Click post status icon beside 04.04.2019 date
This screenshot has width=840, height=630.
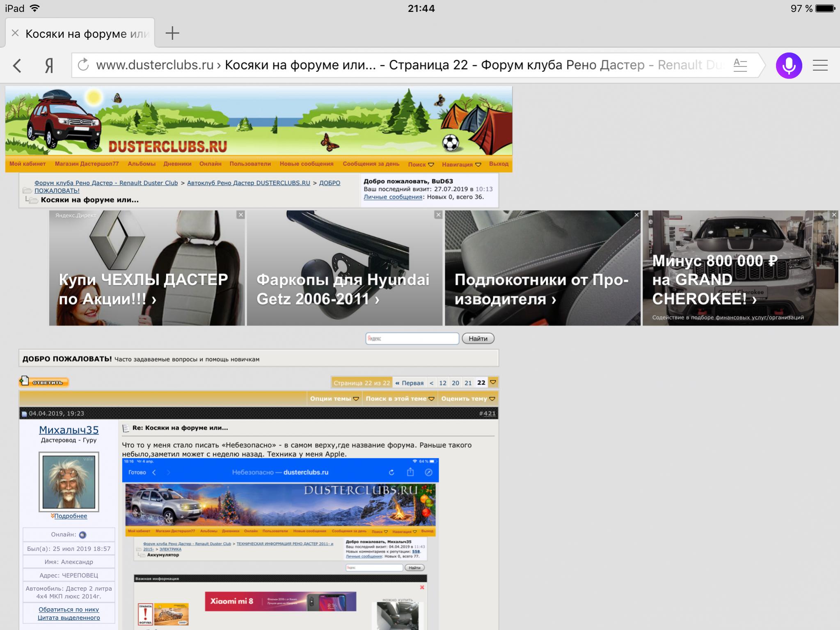[x=24, y=414]
